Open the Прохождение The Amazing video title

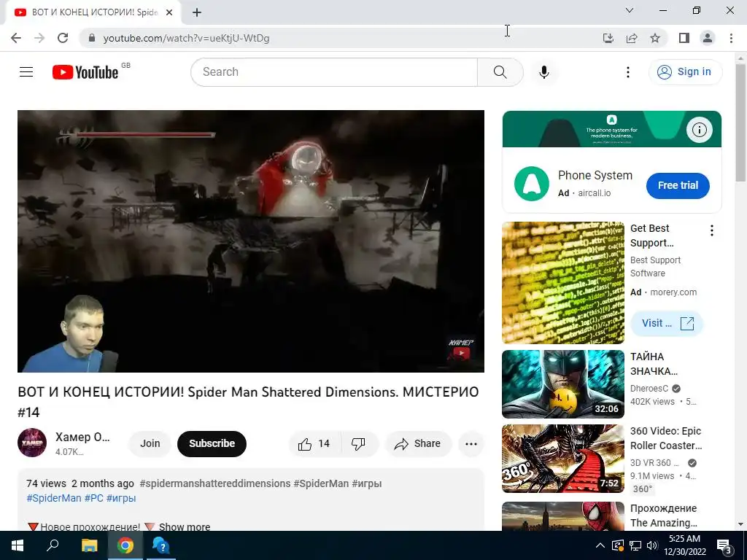(x=664, y=516)
